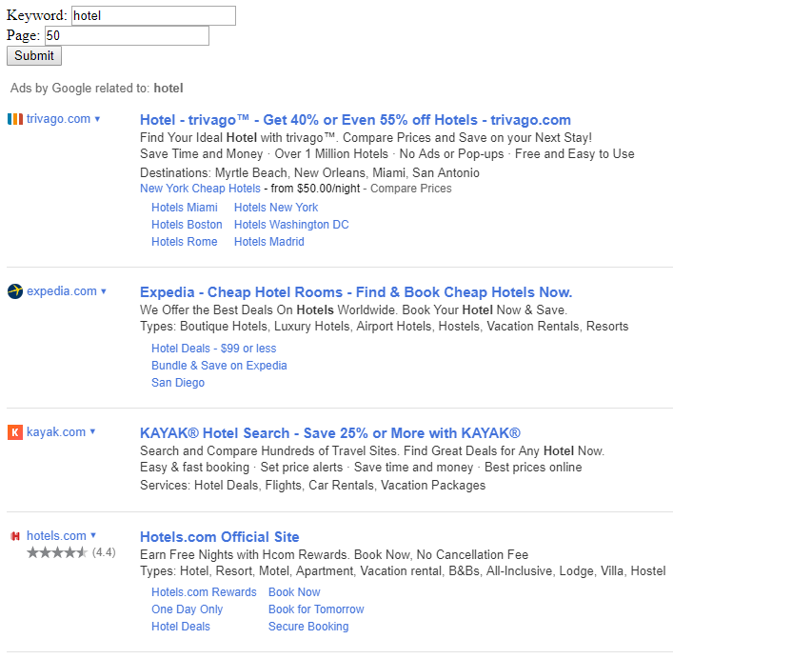Click the trivago logo icon
Viewport: 812px width, 659px height.
15,119
